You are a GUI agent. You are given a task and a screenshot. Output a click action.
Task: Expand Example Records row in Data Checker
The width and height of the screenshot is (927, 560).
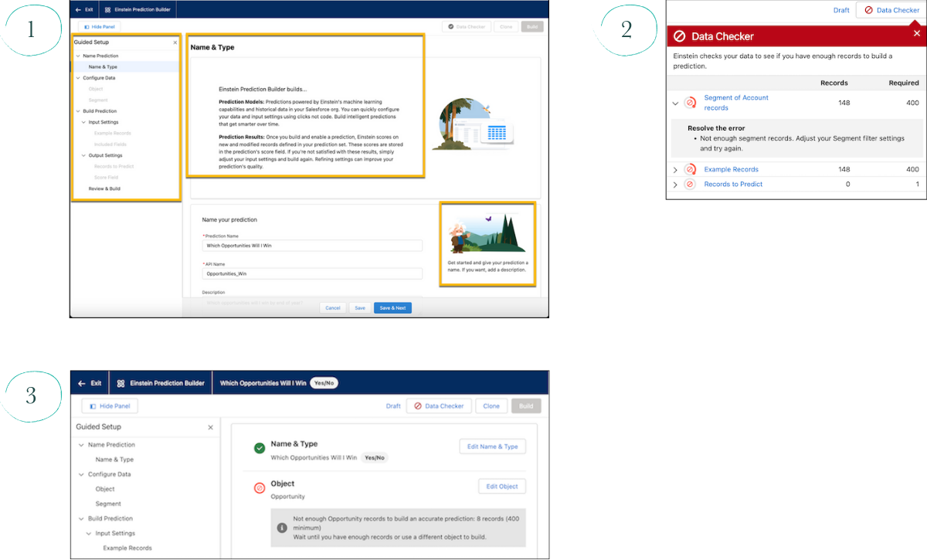click(675, 169)
